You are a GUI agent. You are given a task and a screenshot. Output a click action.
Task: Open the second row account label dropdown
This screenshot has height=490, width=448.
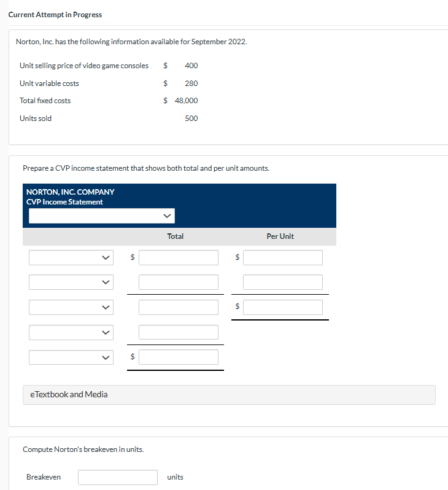coord(71,282)
